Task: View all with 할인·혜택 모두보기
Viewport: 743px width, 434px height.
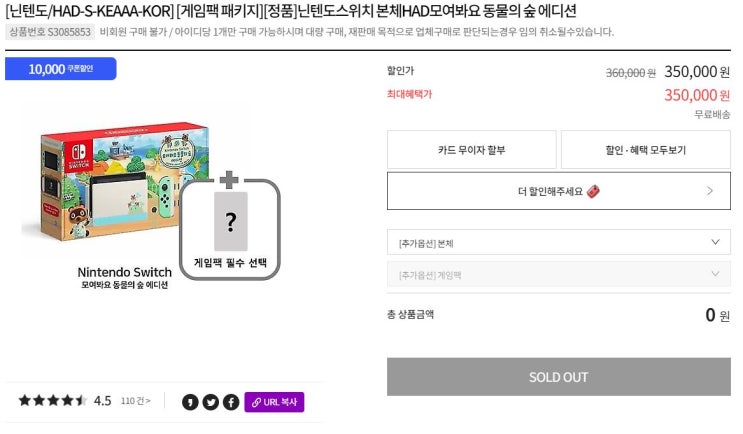Action: [645, 150]
